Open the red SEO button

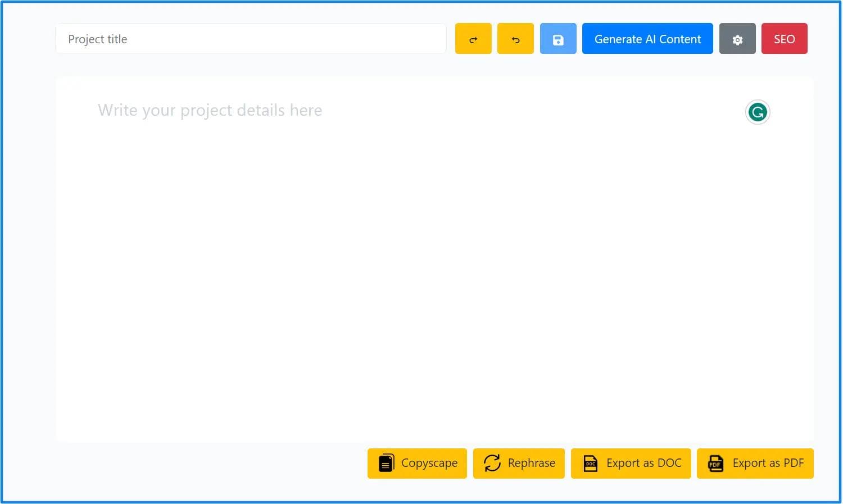(x=784, y=39)
